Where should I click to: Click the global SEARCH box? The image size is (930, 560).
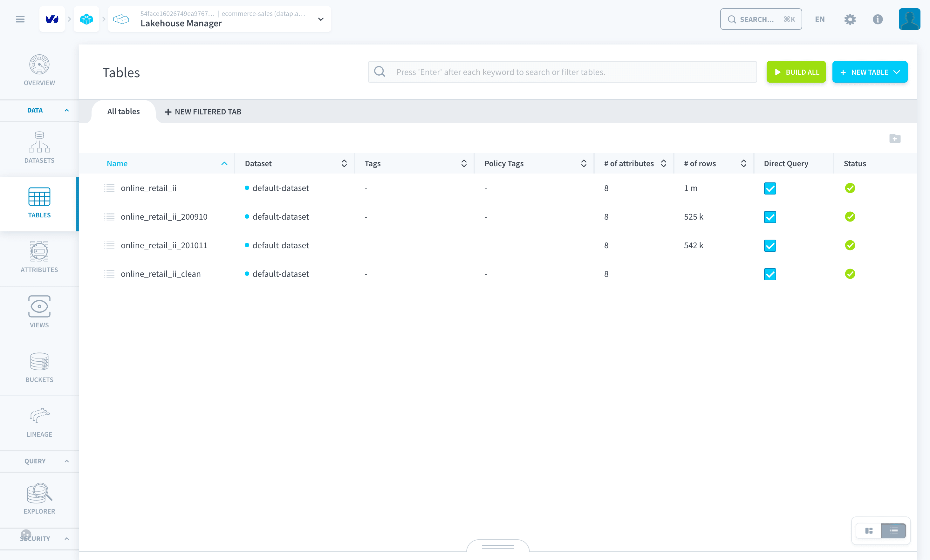[761, 19]
